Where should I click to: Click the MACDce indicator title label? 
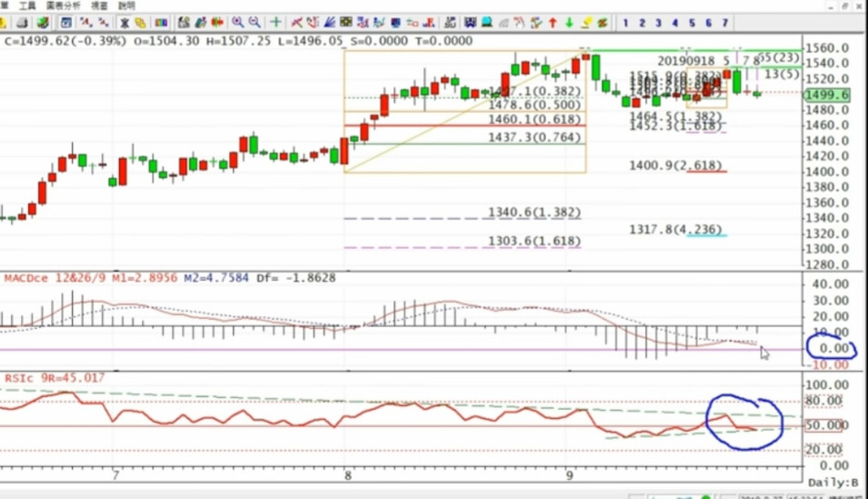click(x=29, y=277)
